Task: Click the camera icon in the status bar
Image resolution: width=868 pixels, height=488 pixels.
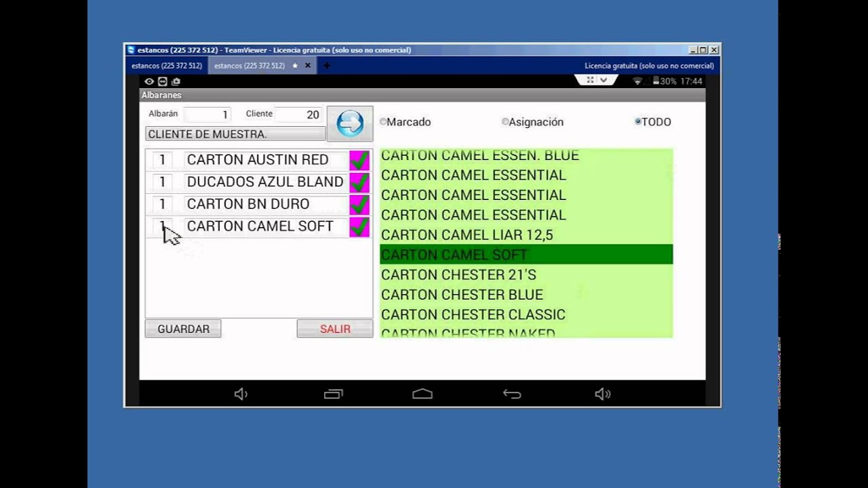Action: pos(176,81)
